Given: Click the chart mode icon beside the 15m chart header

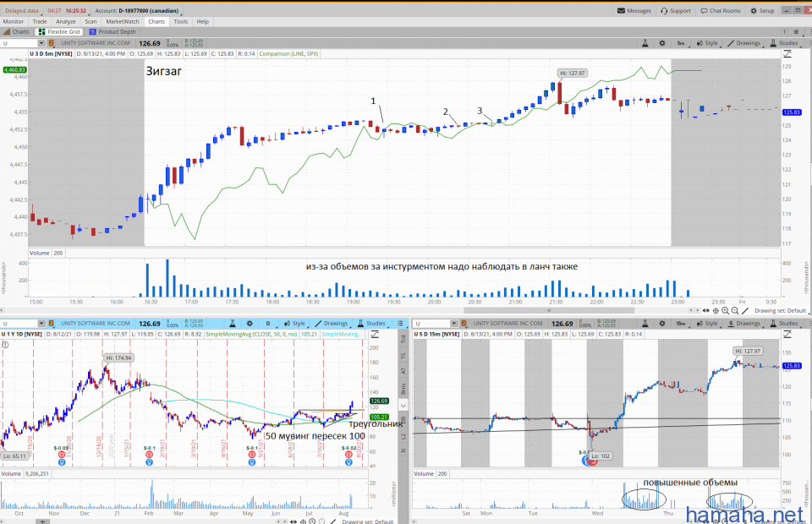Looking at the screenshot, I should tap(787, 334).
